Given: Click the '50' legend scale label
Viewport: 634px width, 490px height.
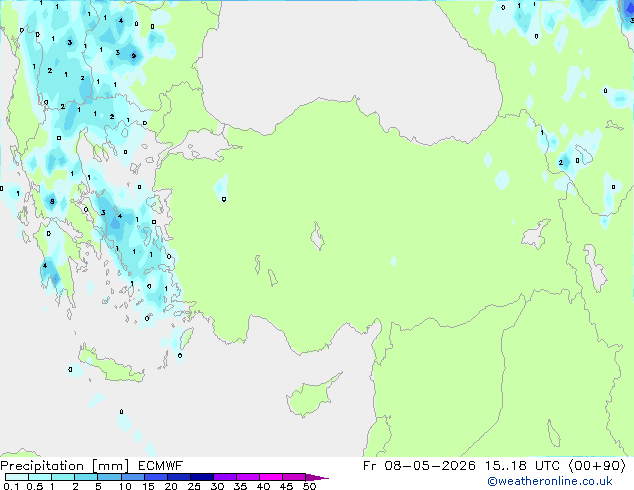Looking at the screenshot, I should [x=309, y=486].
